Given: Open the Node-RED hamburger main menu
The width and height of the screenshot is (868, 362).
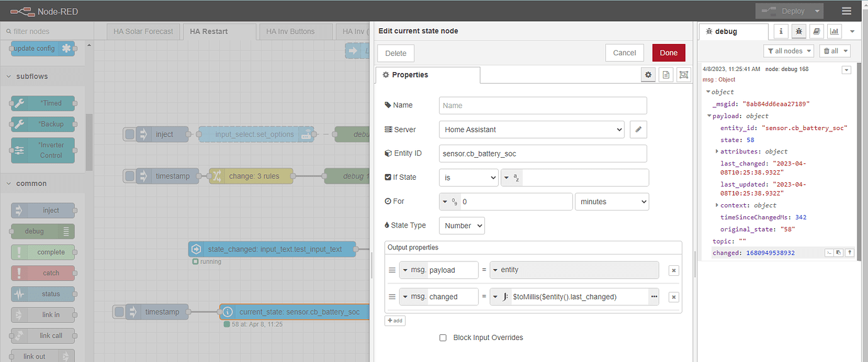Looking at the screenshot, I should tap(846, 11).
